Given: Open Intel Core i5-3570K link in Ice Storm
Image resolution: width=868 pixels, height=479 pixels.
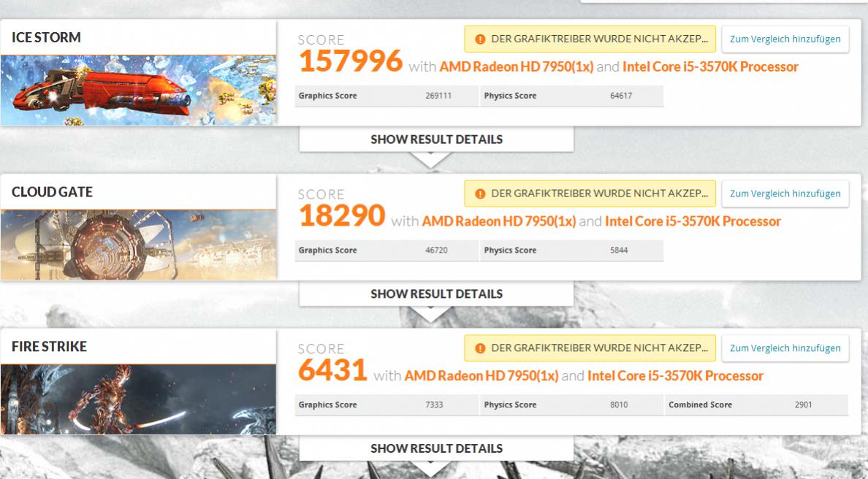Looking at the screenshot, I should [x=710, y=67].
